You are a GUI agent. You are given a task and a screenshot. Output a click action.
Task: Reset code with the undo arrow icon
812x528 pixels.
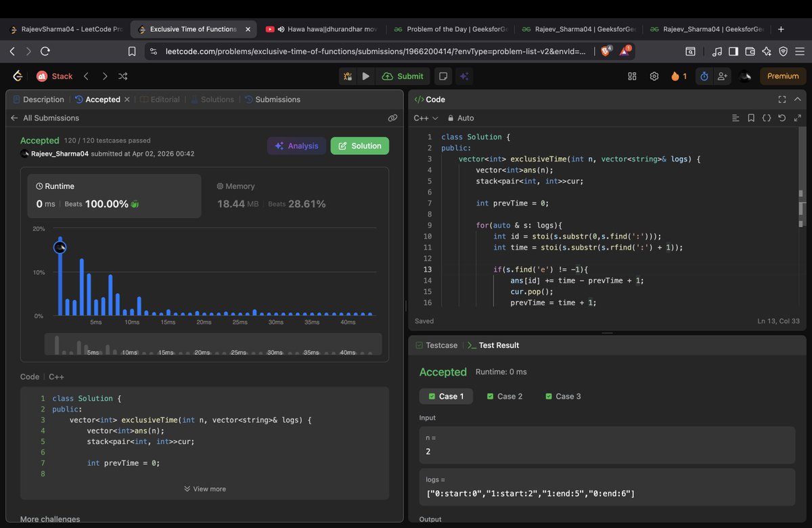782,118
